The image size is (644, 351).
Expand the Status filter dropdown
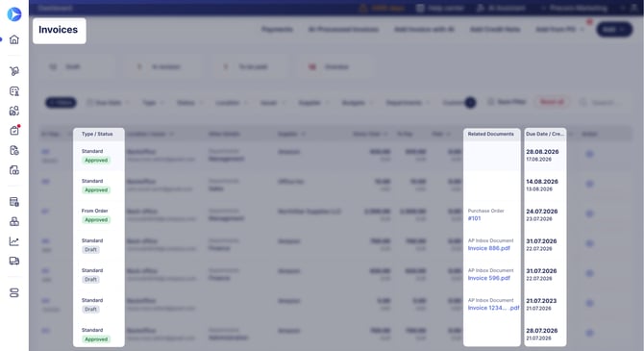[189, 102]
